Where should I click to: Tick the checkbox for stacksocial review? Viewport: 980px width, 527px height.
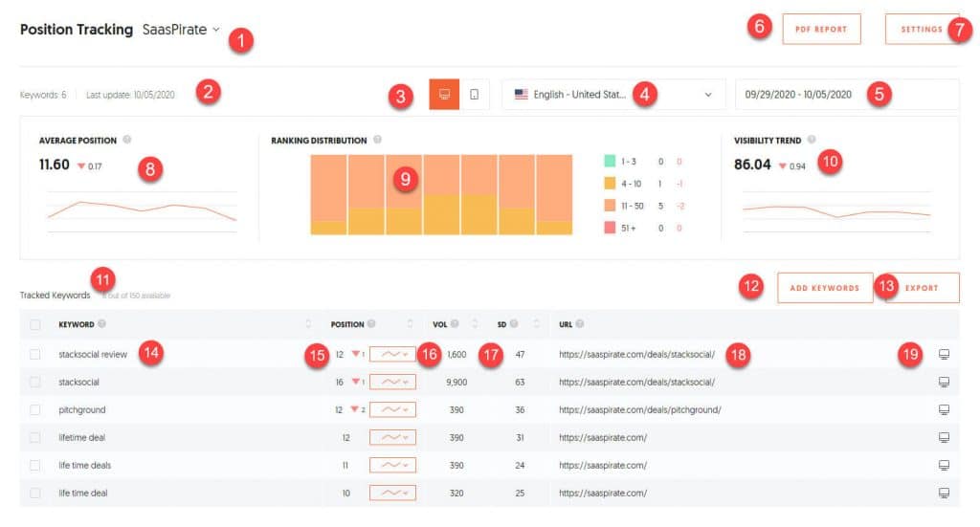(x=35, y=355)
